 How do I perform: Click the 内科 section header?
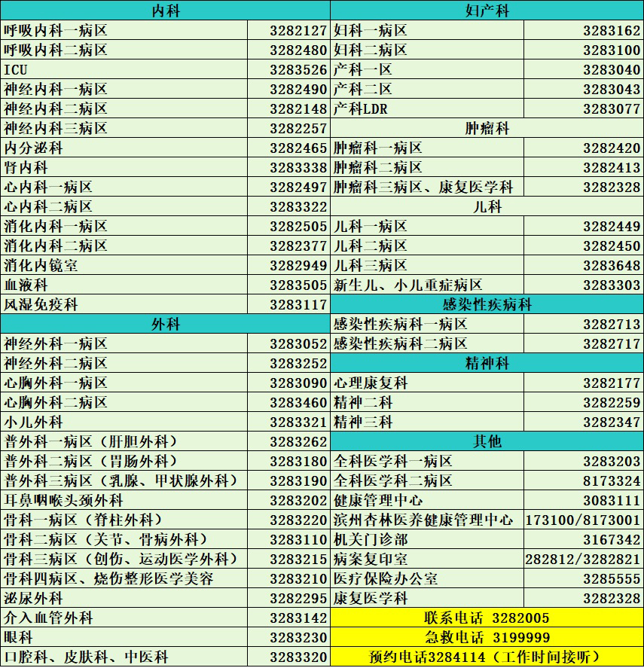point(165,11)
